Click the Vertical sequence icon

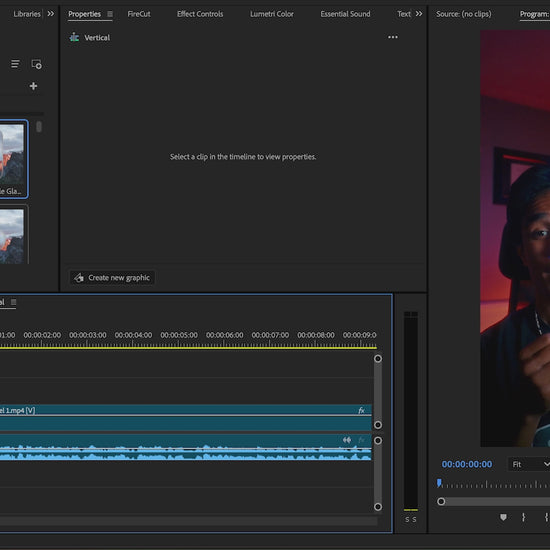(74, 37)
